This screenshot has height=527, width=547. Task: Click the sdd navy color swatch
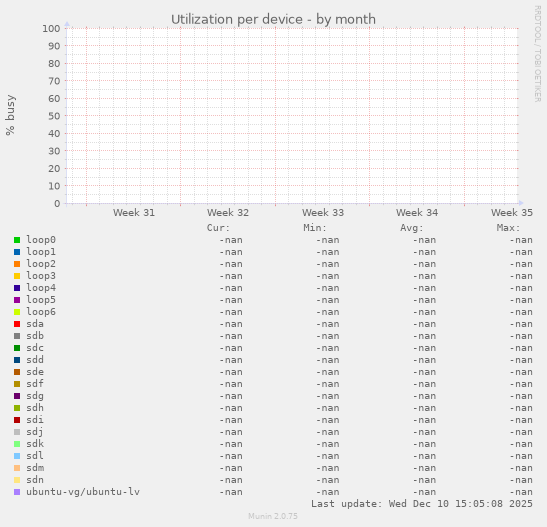tap(17, 360)
